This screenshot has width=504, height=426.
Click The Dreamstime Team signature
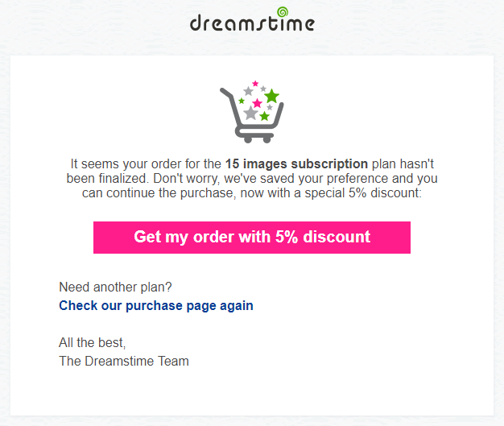point(124,361)
